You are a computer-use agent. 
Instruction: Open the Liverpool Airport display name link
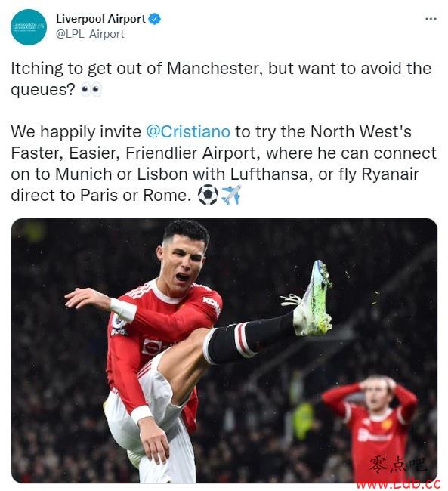[x=101, y=19]
